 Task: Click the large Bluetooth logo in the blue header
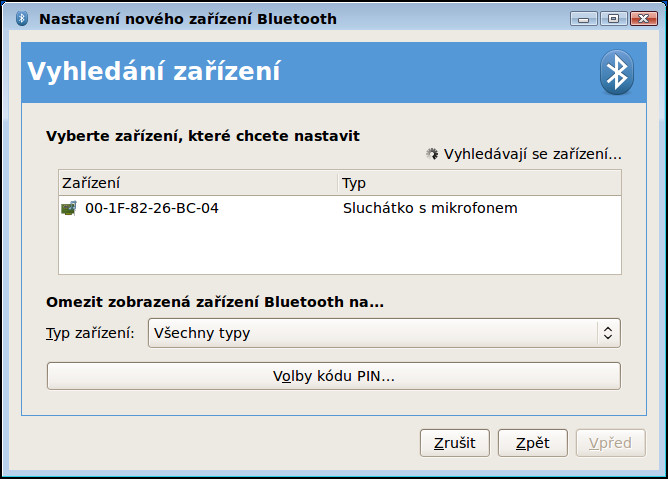(616, 72)
